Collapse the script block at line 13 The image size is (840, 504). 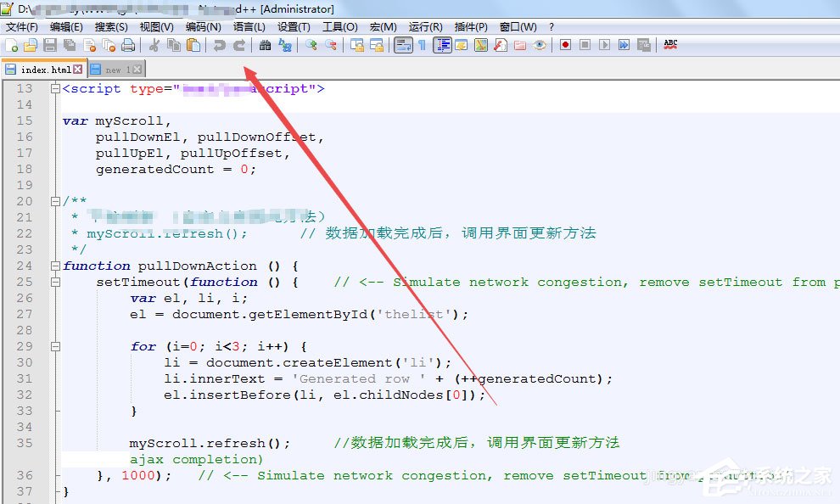tap(54, 88)
